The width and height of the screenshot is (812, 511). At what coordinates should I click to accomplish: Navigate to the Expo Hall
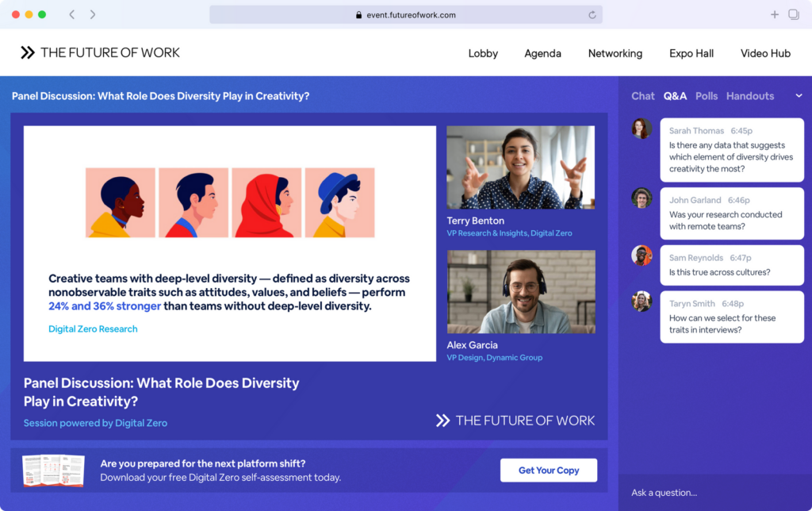point(691,53)
